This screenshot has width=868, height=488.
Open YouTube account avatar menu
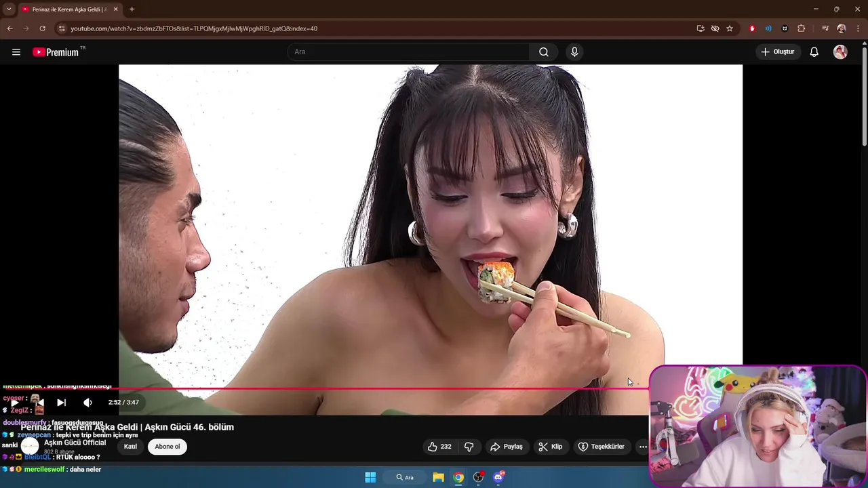pos(840,52)
